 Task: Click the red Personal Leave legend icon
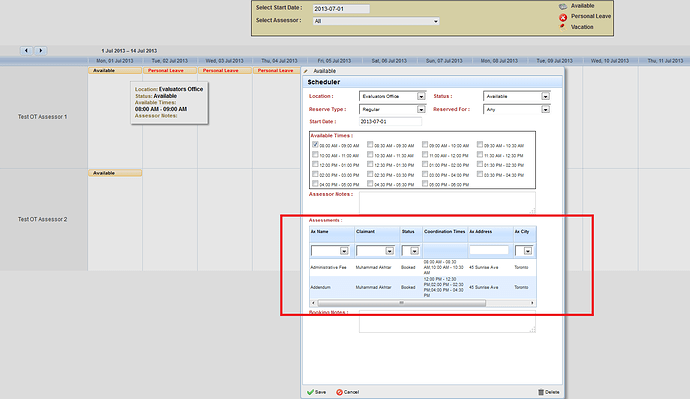click(x=563, y=18)
